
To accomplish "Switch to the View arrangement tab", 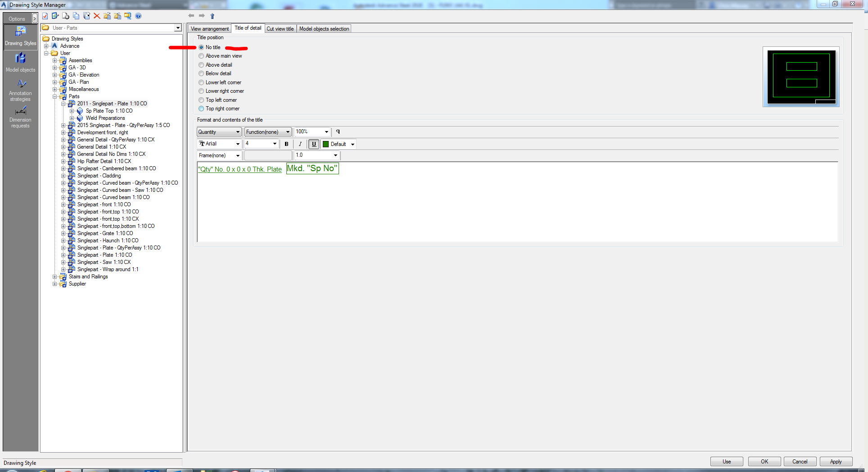I will (210, 29).
